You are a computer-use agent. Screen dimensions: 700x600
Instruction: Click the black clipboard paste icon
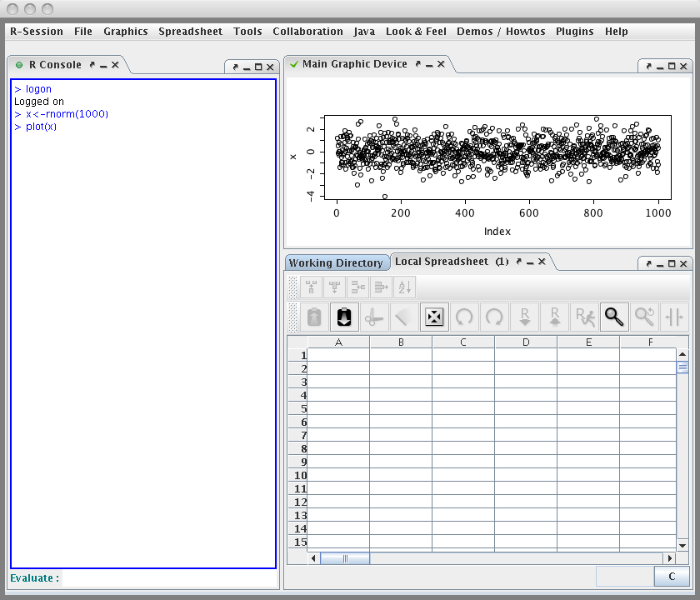pos(344,317)
